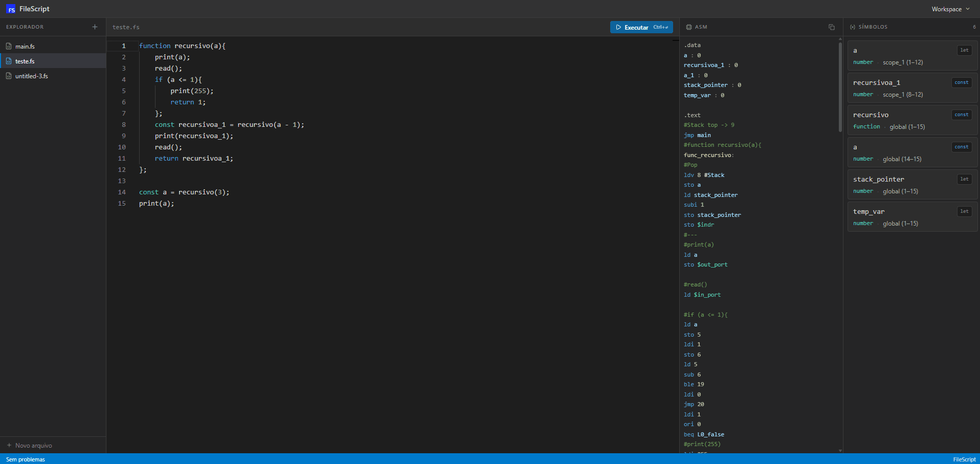This screenshot has width=980, height=464.
Task: Click the file icon beside untitled-3.fs
Action: (x=9, y=76)
